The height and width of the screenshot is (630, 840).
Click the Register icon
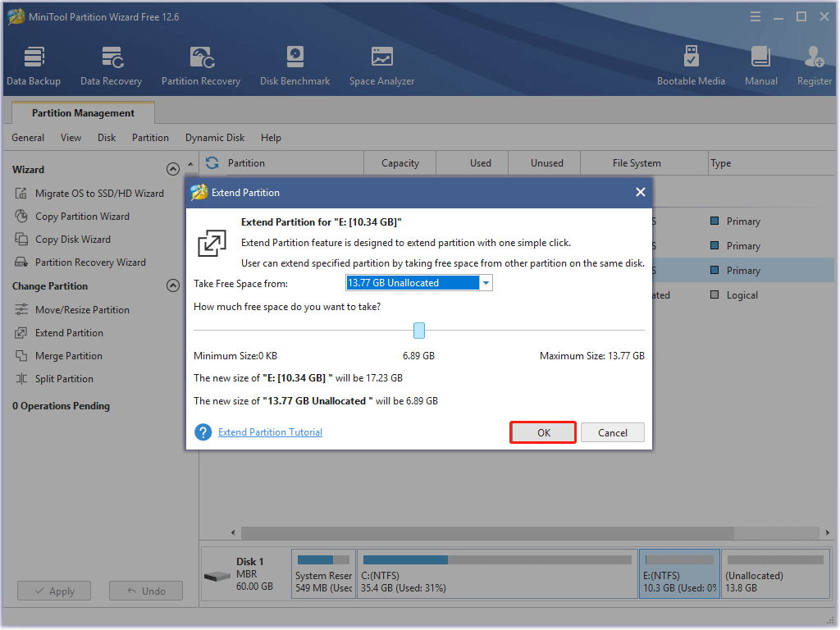point(815,66)
